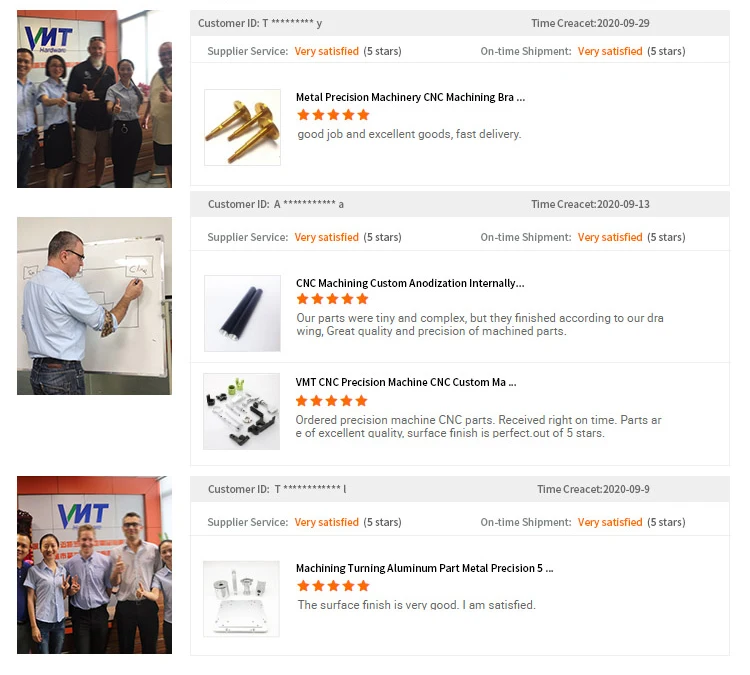Click the star rating under Custom Anodization product
The height and width of the screenshot is (675, 750).
(x=332, y=299)
